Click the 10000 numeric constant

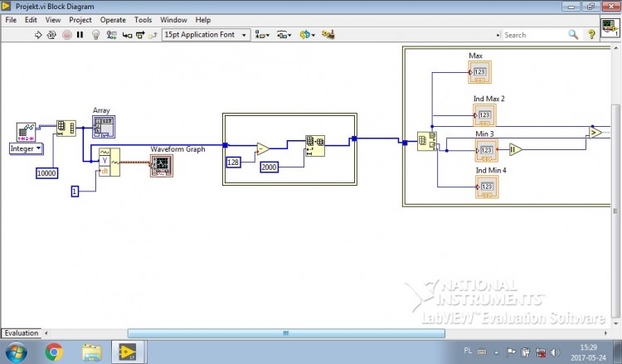point(46,173)
